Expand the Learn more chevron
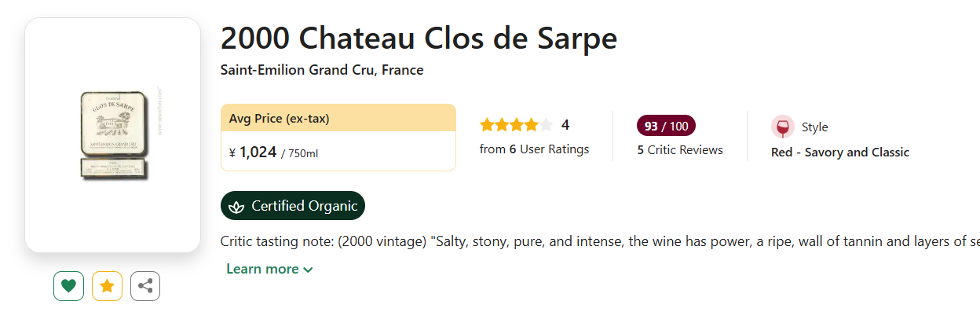Image resolution: width=980 pixels, height=327 pixels. coord(308,270)
